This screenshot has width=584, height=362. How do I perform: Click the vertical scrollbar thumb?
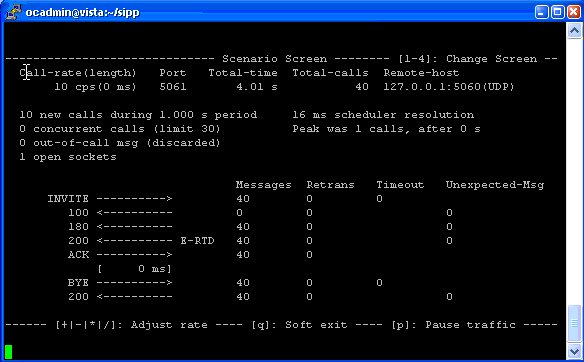click(x=574, y=323)
